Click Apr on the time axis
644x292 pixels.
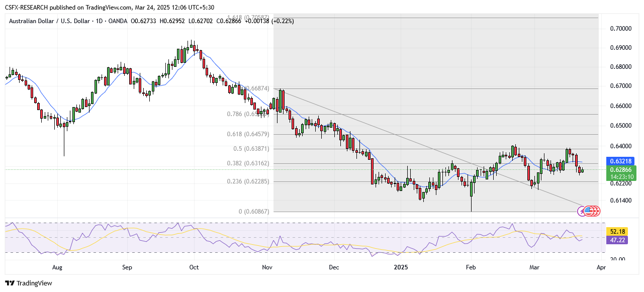(x=601, y=268)
